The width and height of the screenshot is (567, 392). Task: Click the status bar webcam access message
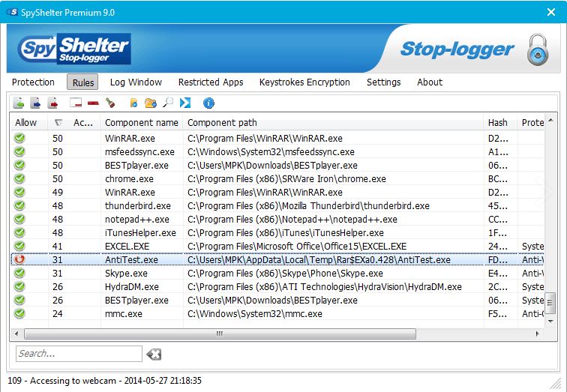[x=104, y=381]
